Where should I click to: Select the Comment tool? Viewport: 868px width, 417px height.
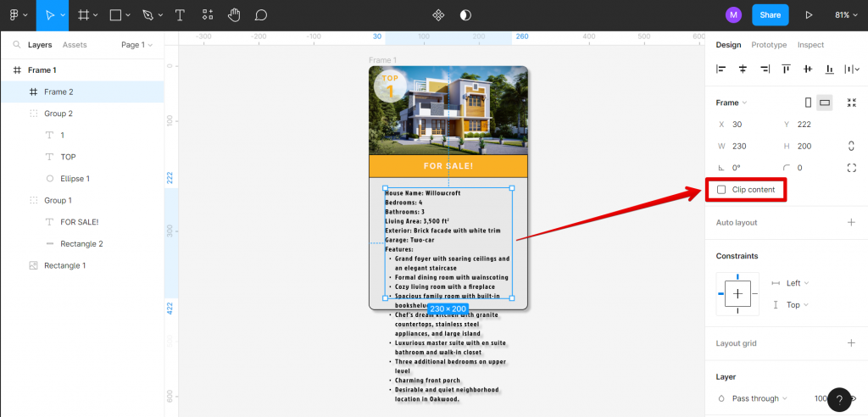[x=261, y=15]
